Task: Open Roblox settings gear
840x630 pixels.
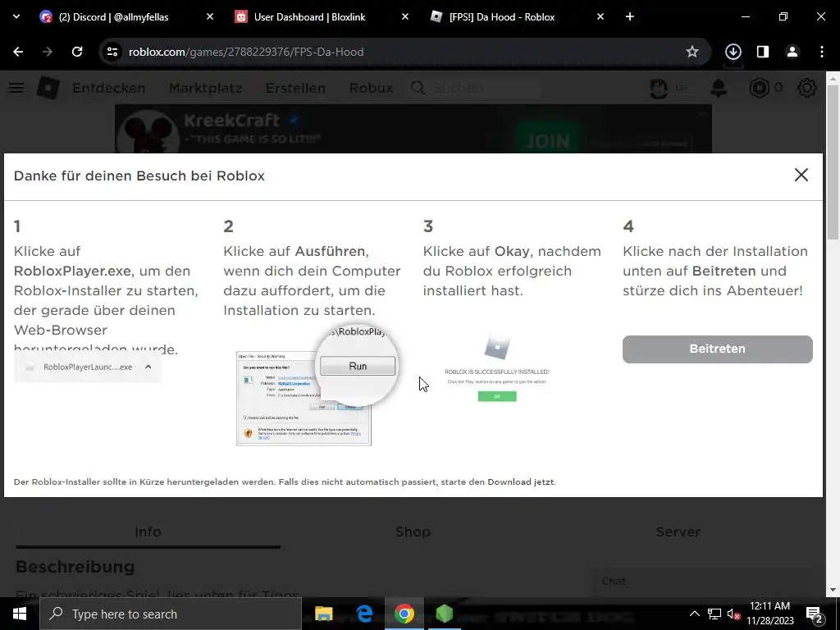Action: (807, 88)
